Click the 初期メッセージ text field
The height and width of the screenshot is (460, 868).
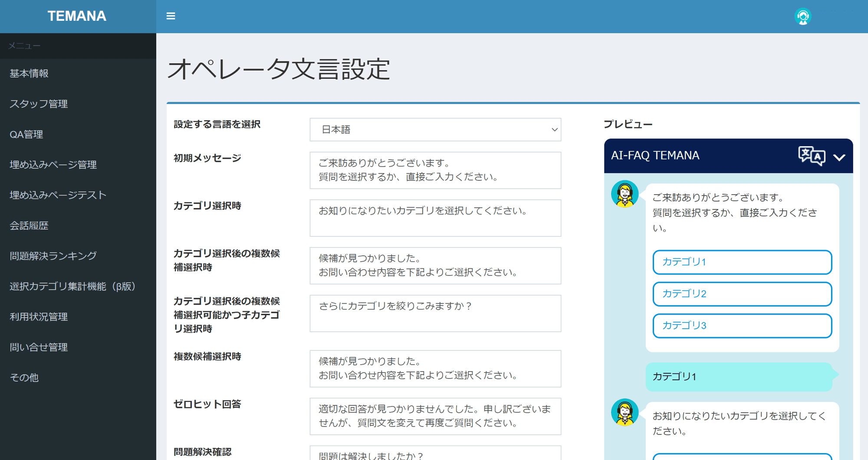point(435,170)
